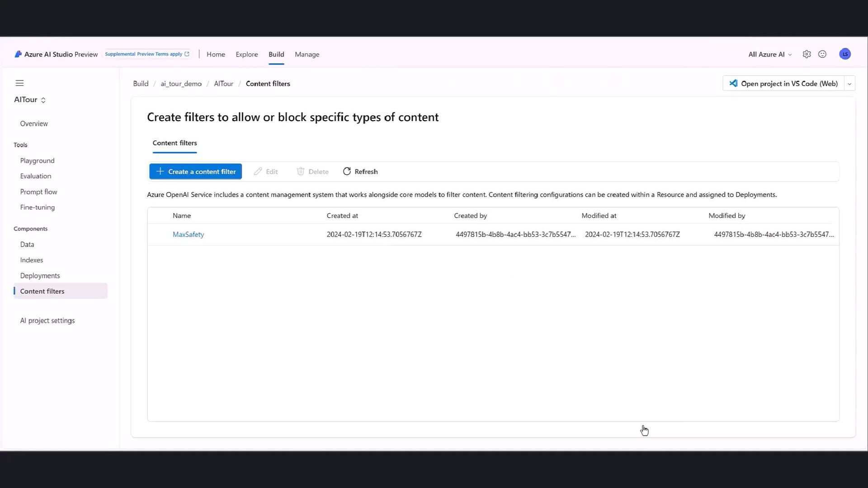
Task: Click the feedback smiley face icon
Action: (822, 54)
